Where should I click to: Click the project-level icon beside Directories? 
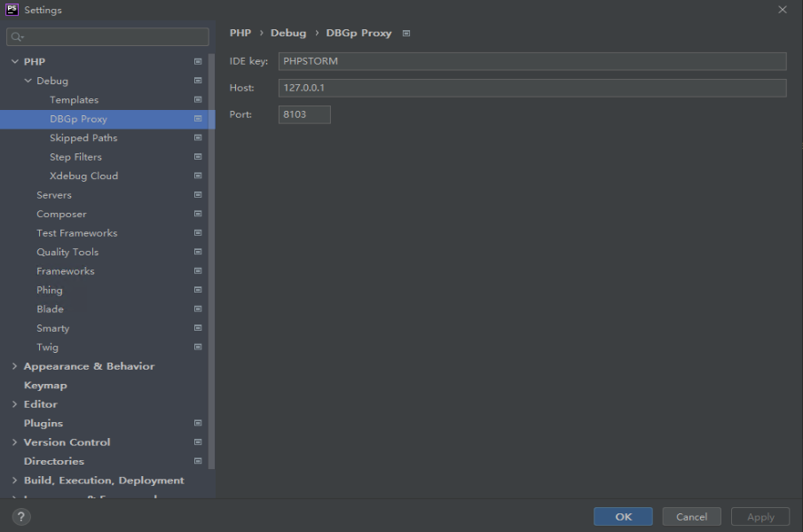pyautogui.click(x=198, y=461)
